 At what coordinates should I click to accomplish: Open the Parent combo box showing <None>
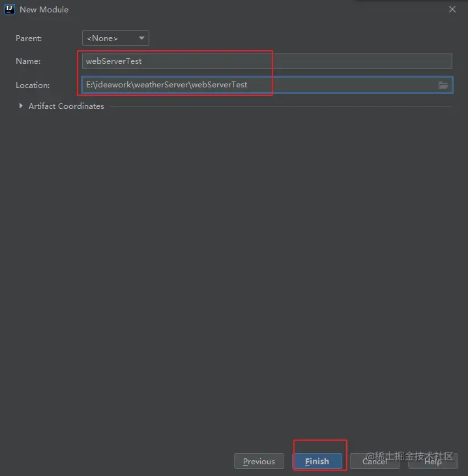(115, 38)
